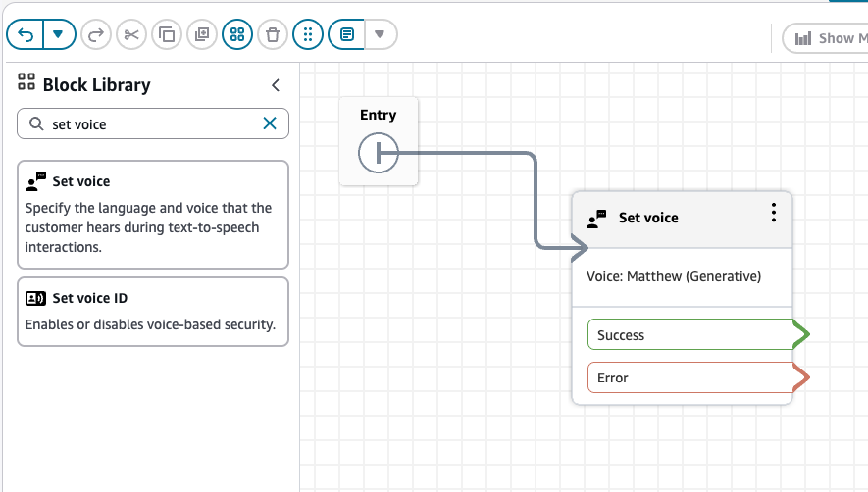Click the undo arrow button
This screenshot has height=492, width=868.
(x=26, y=35)
